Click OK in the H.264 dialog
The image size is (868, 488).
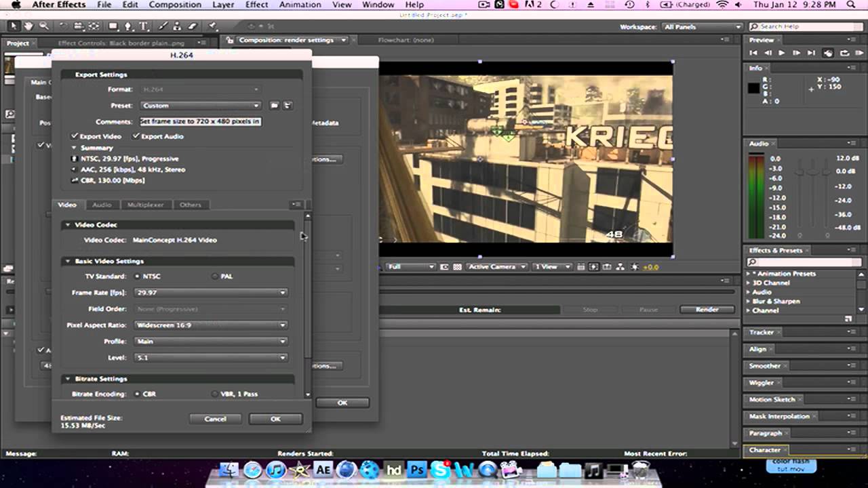275,419
